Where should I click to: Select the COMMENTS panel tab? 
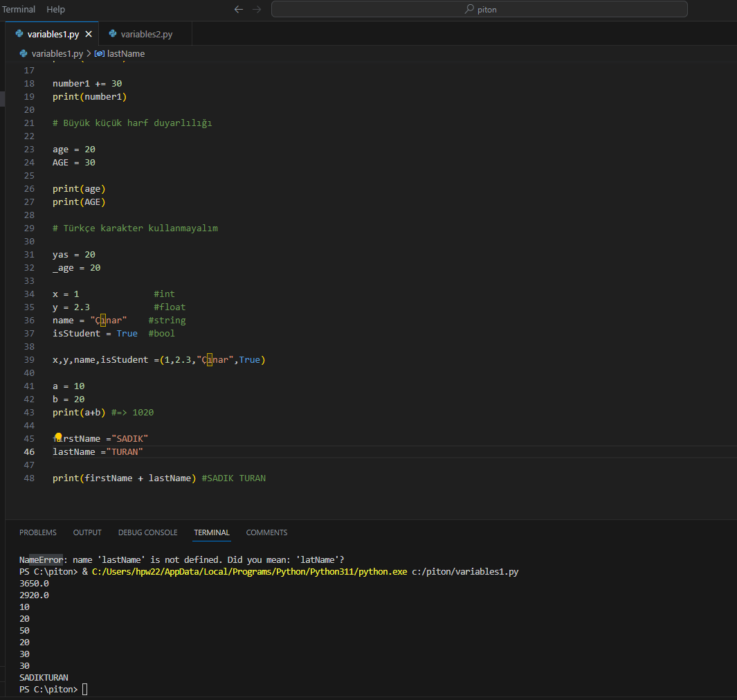[x=266, y=532]
